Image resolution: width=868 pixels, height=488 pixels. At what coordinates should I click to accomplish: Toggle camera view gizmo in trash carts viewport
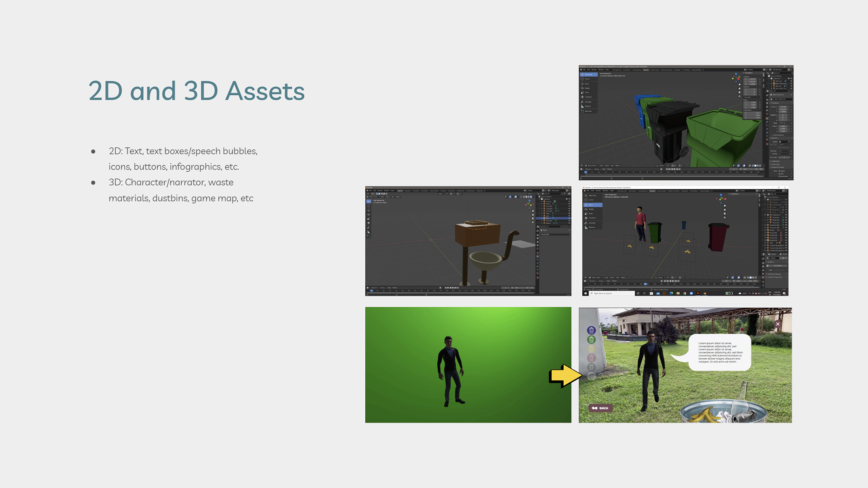coord(739,92)
